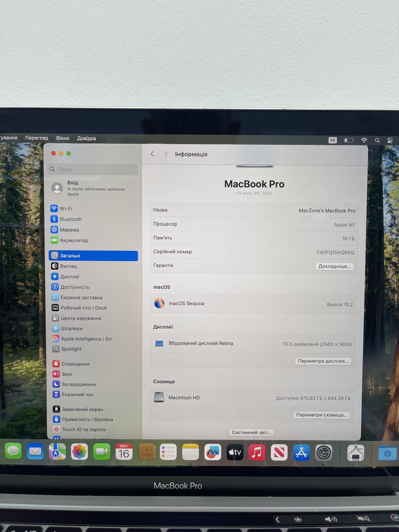Launch Maps from the Dock

coord(57,452)
